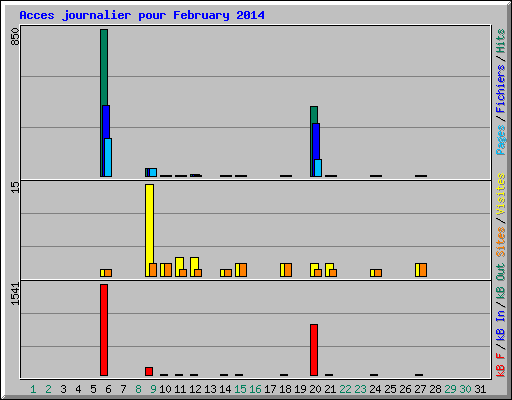Screen dimensions: 512x400
Task: Click the y-axis value 850
Action: [x=15, y=37]
